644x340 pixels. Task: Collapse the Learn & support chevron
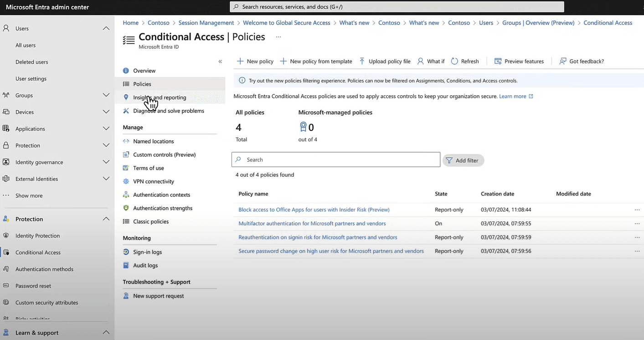(106, 332)
